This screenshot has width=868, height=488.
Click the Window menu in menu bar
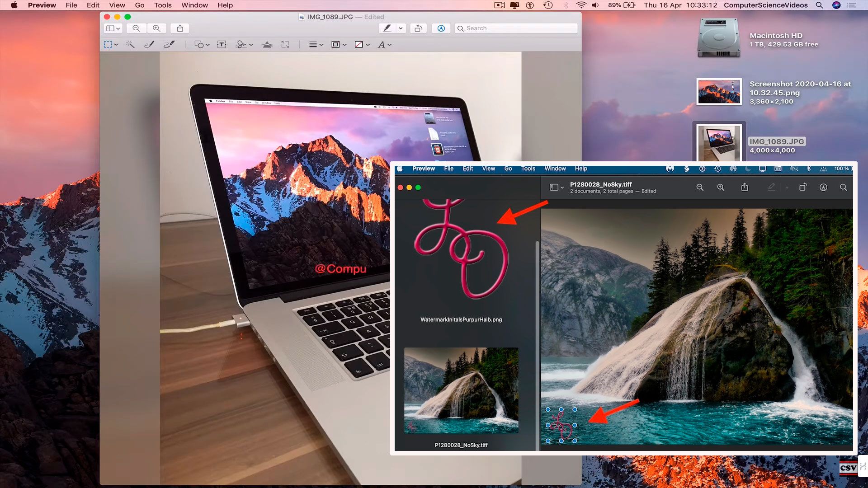pyautogui.click(x=194, y=5)
